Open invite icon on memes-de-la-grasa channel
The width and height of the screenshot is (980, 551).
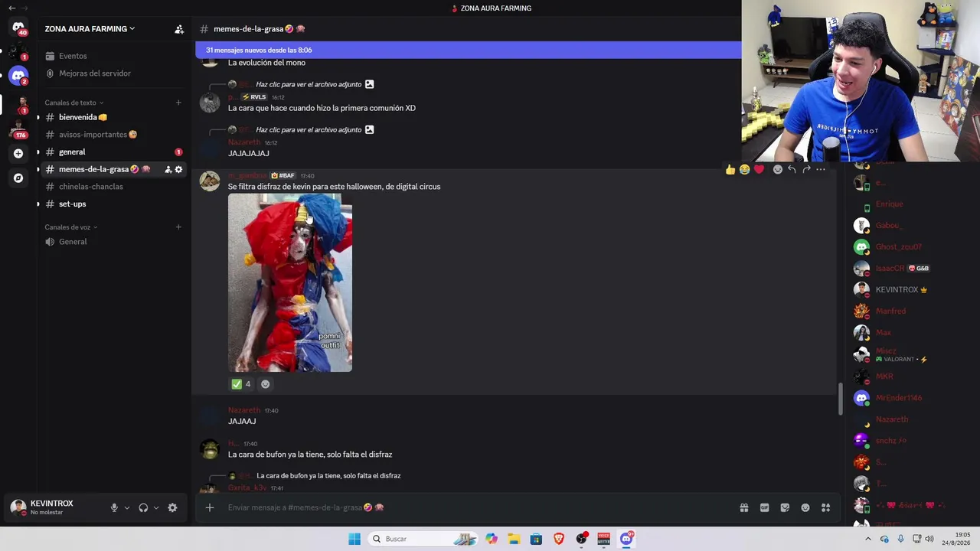pyautogui.click(x=168, y=169)
